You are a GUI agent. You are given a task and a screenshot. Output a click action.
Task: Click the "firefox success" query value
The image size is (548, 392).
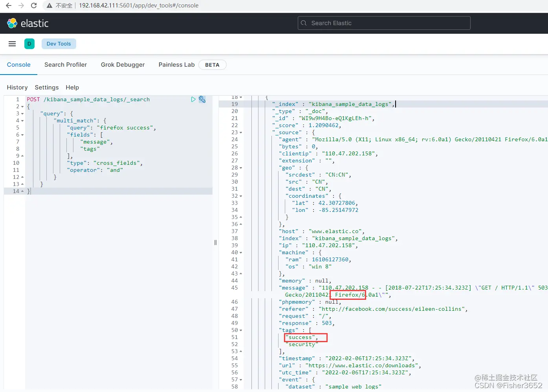(126, 128)
